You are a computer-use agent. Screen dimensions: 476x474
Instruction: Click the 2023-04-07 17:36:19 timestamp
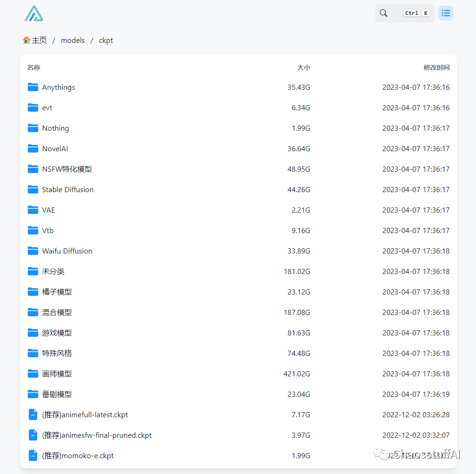pos(416,394)
